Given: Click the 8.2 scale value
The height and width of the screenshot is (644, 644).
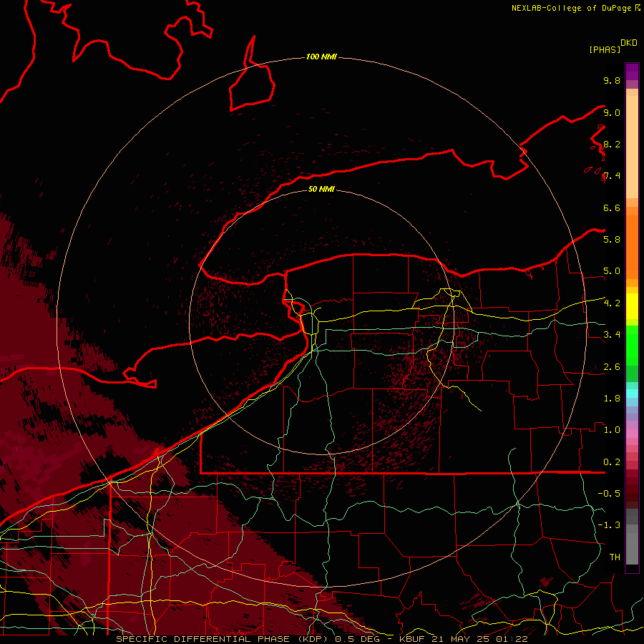Looking at the screenshot, I should (612, 144).
